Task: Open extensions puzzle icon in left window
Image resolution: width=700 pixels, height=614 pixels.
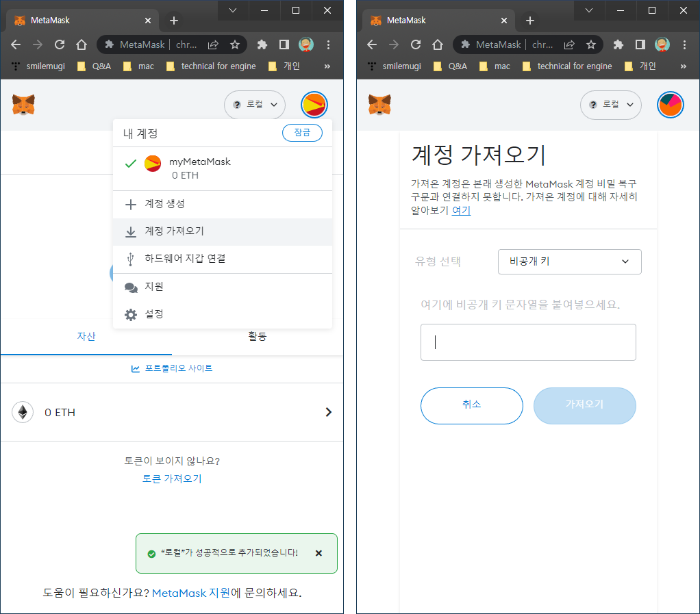Action: [262, 44]
